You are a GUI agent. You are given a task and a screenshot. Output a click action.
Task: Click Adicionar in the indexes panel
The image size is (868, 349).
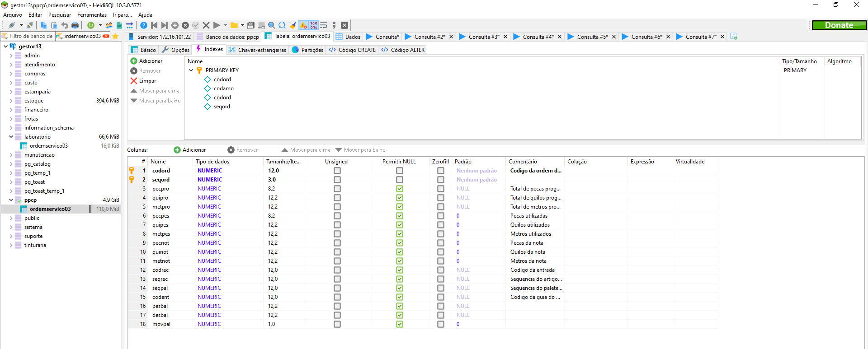(x=146, y=61)
